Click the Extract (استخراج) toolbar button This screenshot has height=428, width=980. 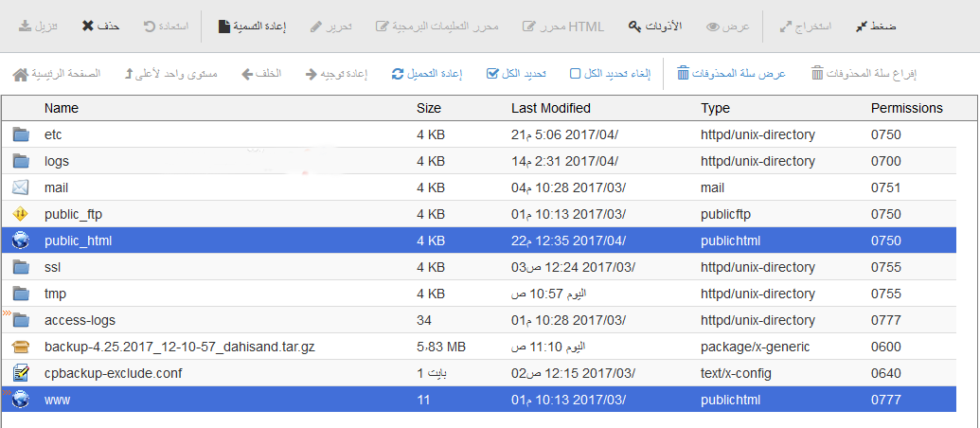pyautogui.click(x=805, y=27)
